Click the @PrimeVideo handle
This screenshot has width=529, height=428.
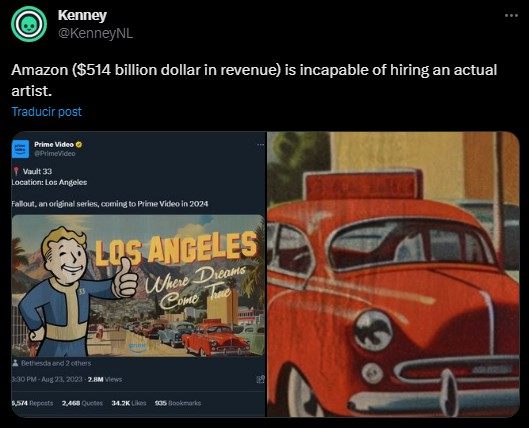point(55,154)
